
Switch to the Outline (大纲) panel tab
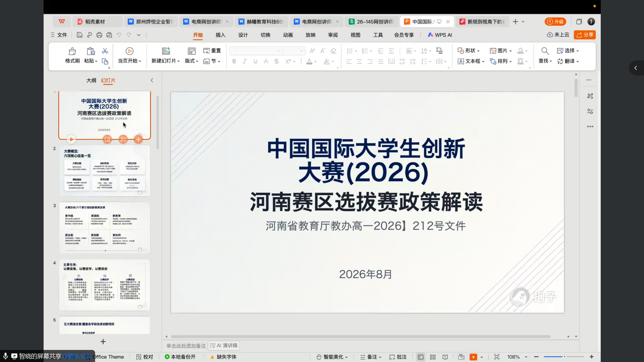[91, 80]
